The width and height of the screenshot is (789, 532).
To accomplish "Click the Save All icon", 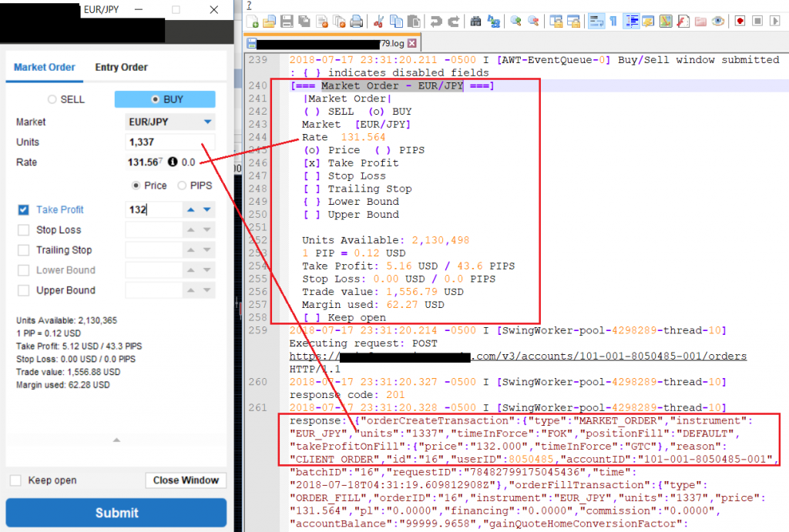I will (304, 21).
